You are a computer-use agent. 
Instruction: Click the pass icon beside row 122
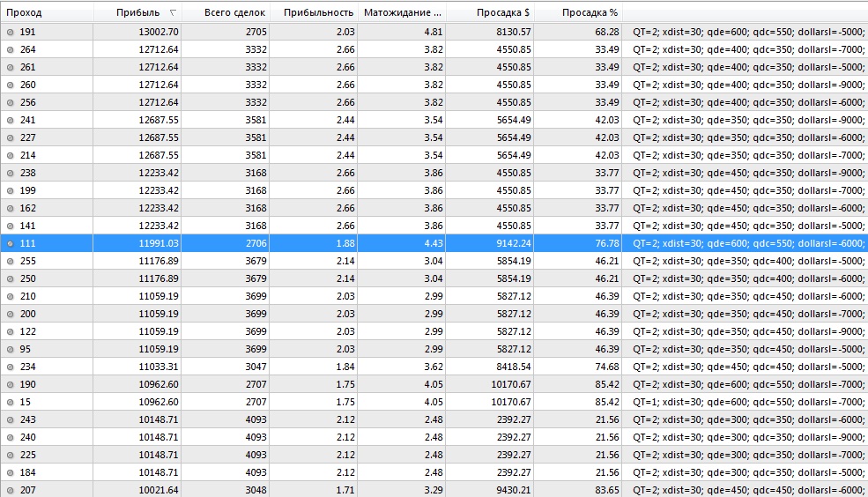tap(10, 331)
